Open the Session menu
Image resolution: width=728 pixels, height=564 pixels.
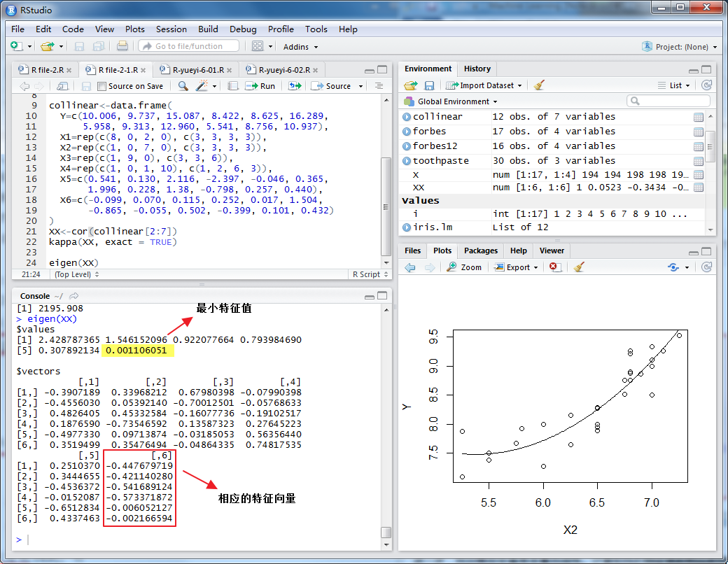[171, 29]
